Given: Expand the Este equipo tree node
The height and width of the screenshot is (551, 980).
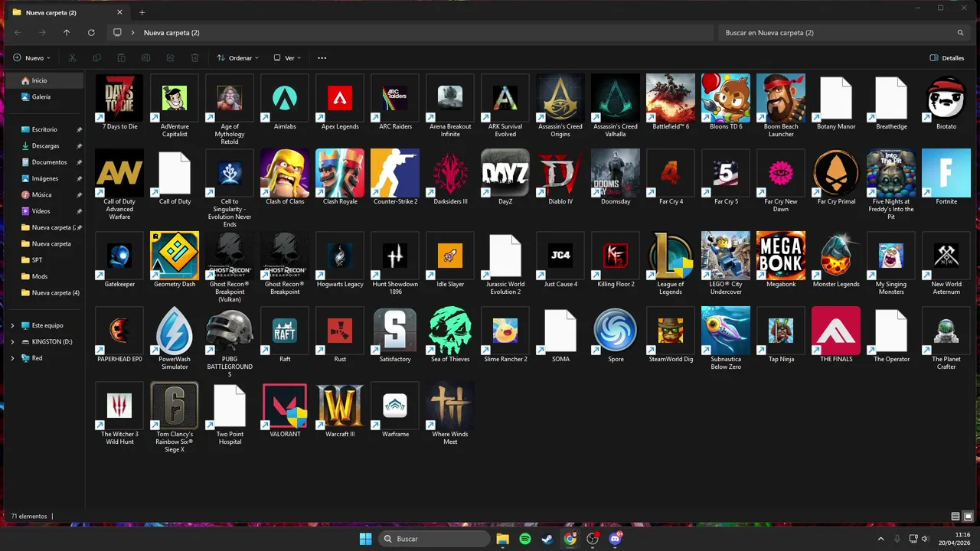Looking at the screenshot, I should [x=12, y=325].
